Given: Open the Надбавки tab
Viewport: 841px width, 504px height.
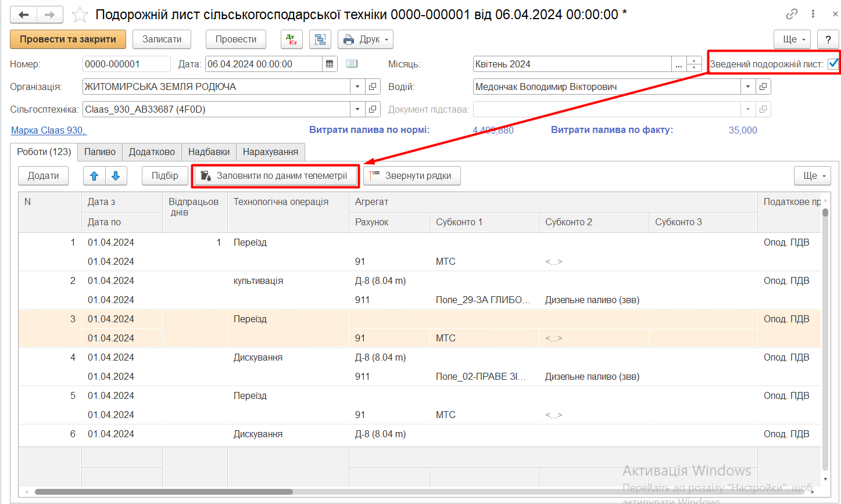Looking at the screenshot, I should pos(209,152).
